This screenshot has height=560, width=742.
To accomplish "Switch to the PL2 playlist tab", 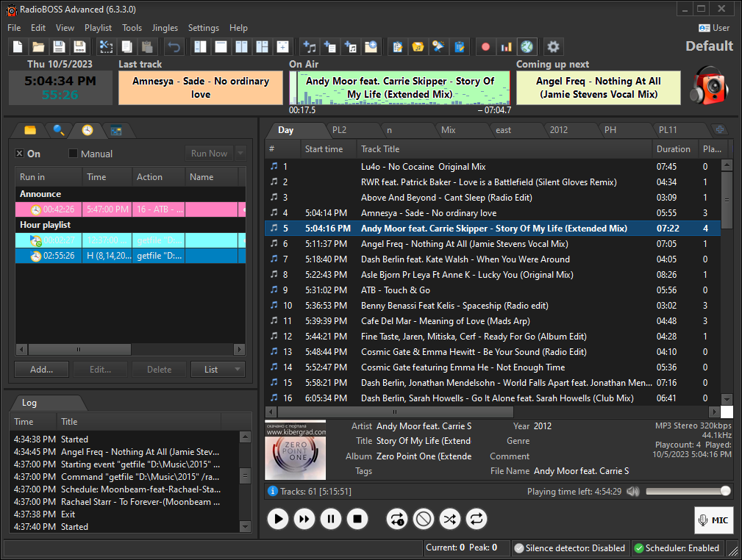I will (339, 130).
